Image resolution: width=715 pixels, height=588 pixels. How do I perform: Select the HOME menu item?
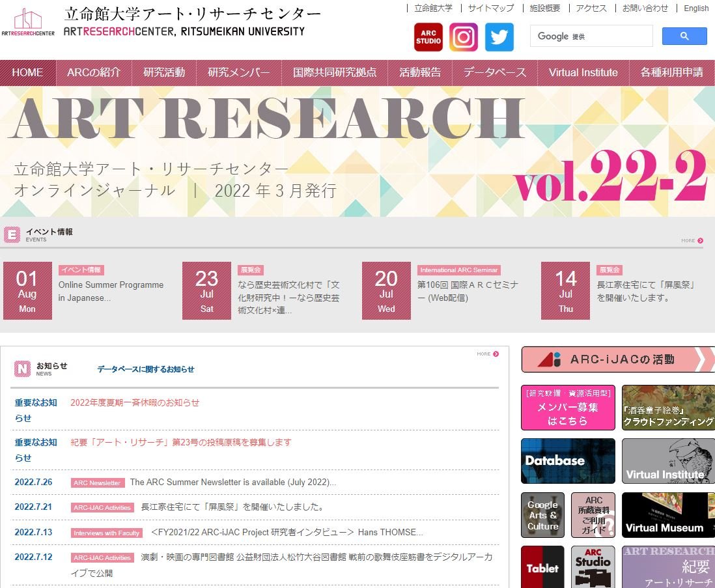[27, 72]
